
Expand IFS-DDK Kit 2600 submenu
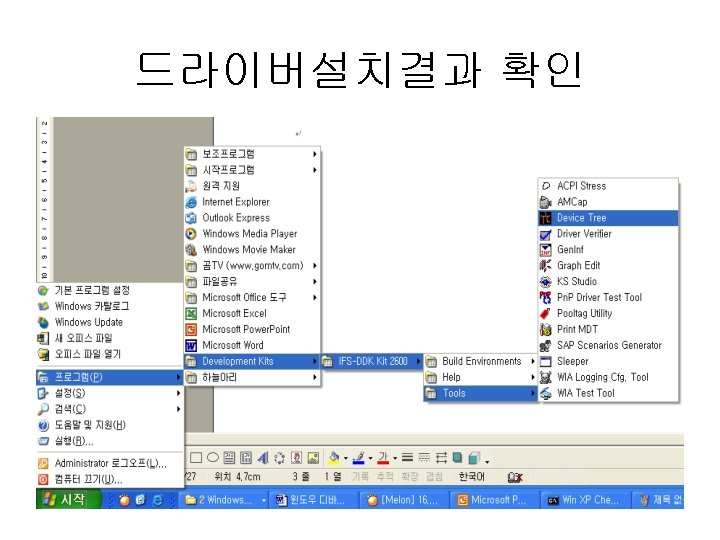click(371, 361)
